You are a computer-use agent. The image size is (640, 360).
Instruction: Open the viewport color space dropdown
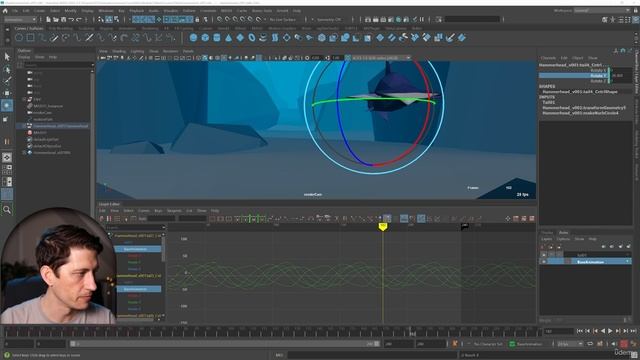click(x=380, y=58)
